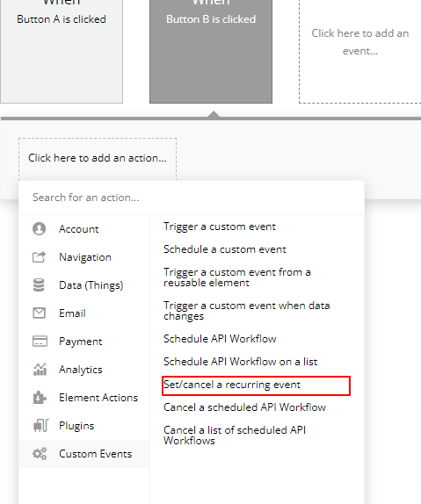Click the Data (Things) database icon
421x504 pixels.
point(39,285)
